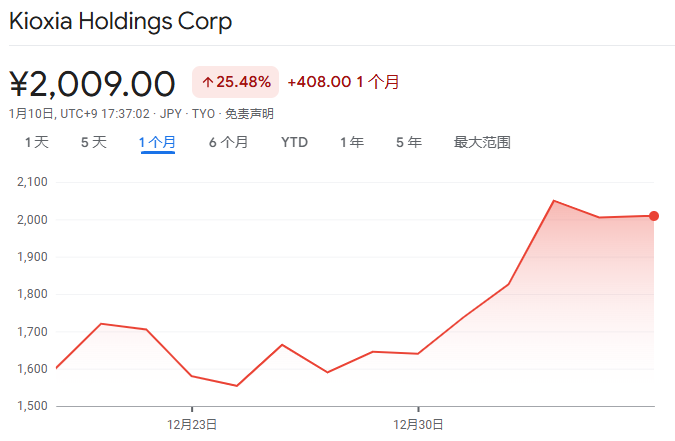The height and width of the screenshot is (441, 675).
Task: Click the +408.00 1个月 change text
Action: [343, 82]
